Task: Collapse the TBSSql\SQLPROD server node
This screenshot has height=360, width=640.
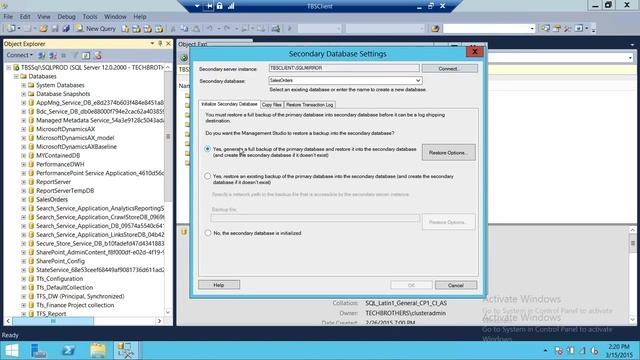Action: tap(9, 67)
